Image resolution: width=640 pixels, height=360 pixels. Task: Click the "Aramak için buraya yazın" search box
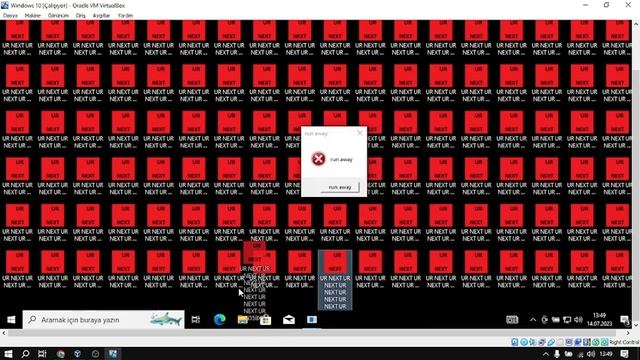coord(103,320)
